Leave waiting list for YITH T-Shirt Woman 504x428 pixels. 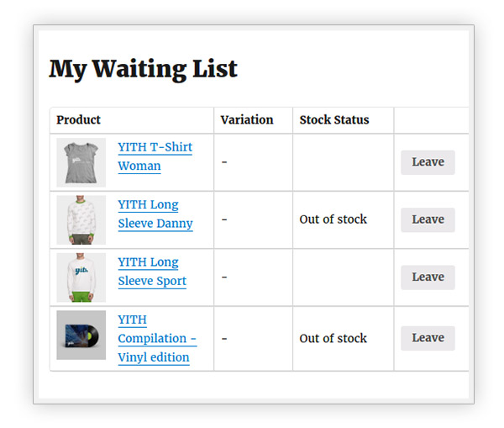428,162
